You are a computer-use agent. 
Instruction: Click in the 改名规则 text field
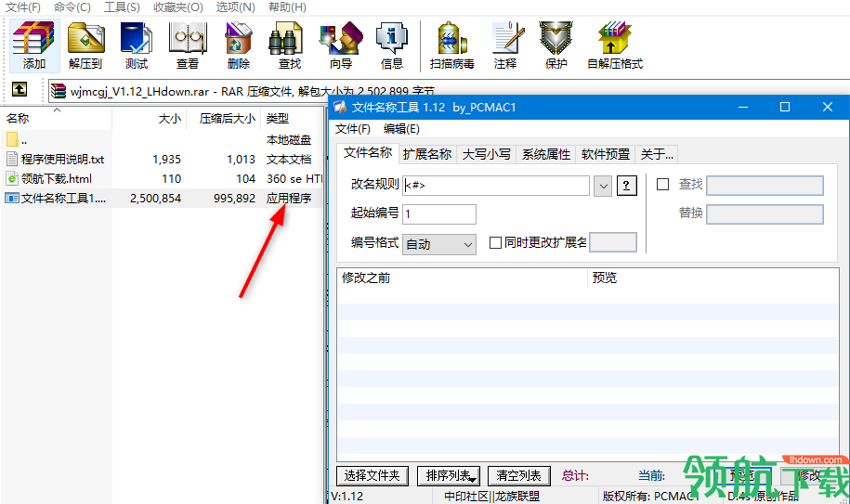point(496,186)
